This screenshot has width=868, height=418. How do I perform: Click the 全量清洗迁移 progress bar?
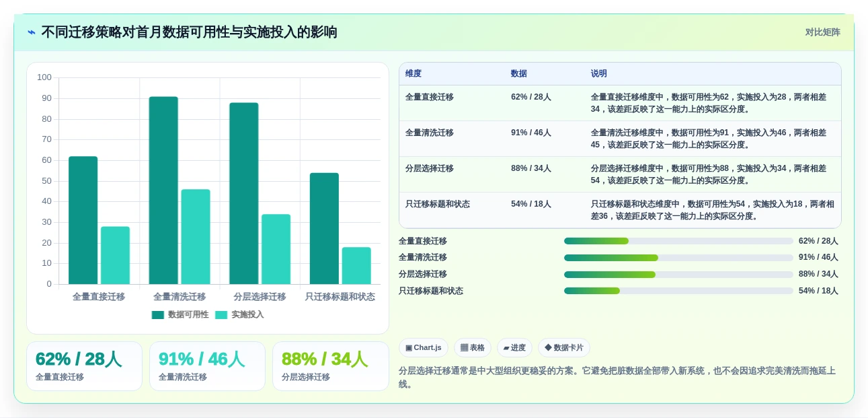pyautogui.click(x=678, y=258)
